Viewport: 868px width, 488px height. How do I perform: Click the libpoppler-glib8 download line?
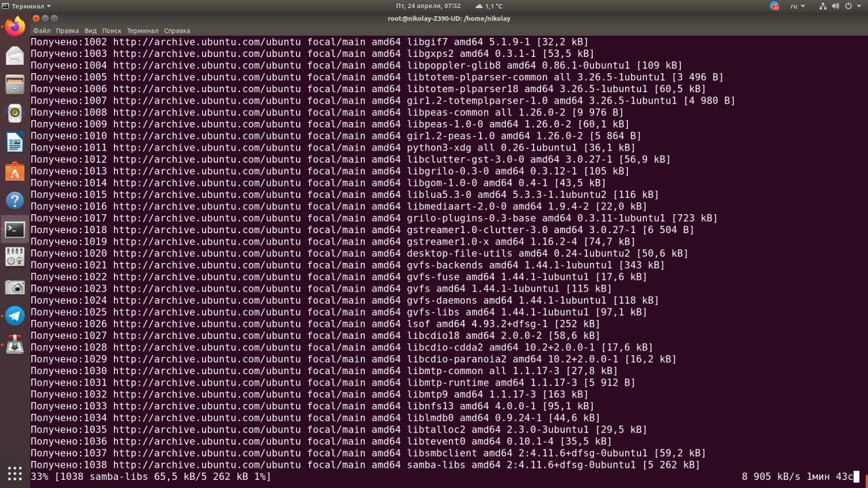(x=357, y=66)
